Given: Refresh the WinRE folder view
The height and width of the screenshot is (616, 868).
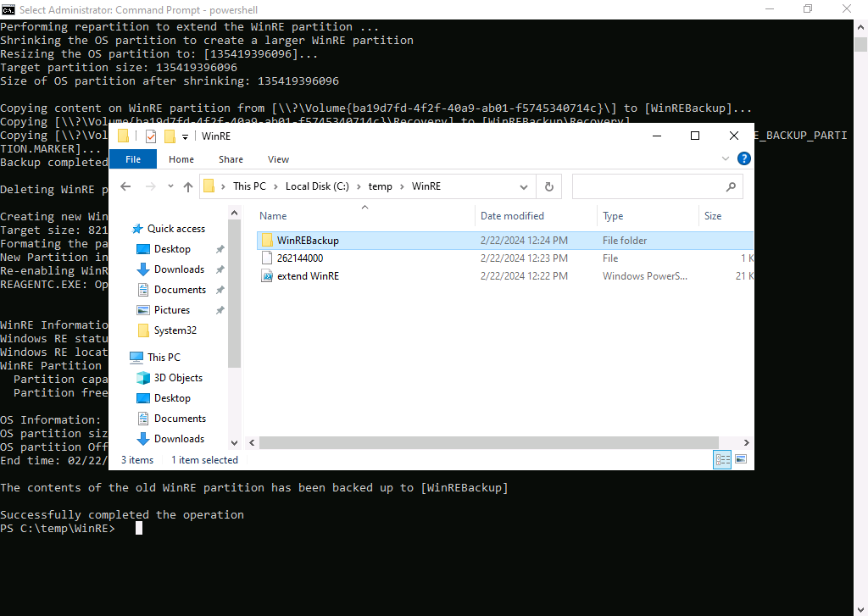Looking at the screenshot, I should click(x=548, y=187).
